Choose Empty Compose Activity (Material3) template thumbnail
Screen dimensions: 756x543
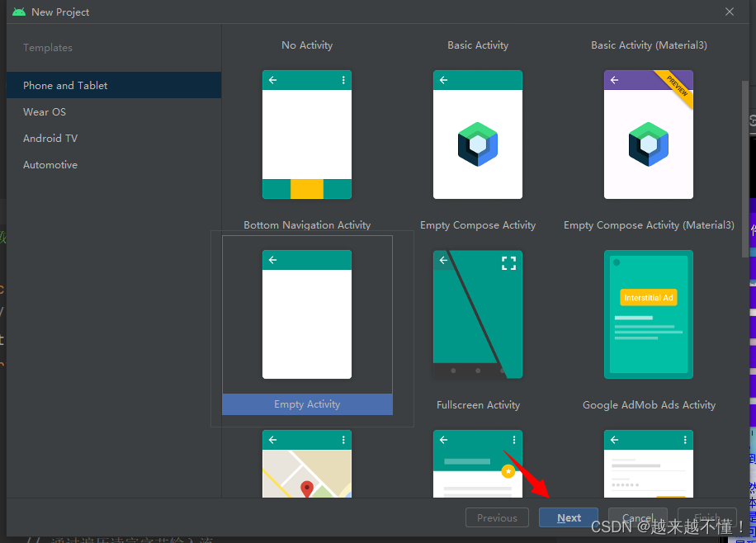[649, 135]
